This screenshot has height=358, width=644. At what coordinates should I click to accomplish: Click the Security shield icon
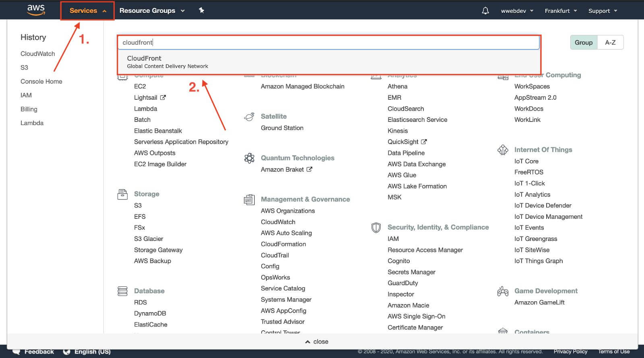coord(376,228)
